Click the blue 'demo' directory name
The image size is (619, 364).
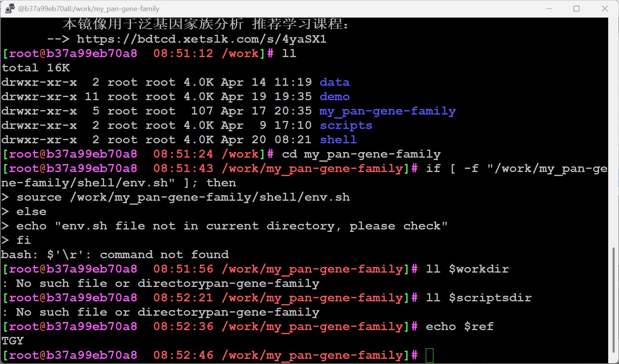[x=334, y=97]
